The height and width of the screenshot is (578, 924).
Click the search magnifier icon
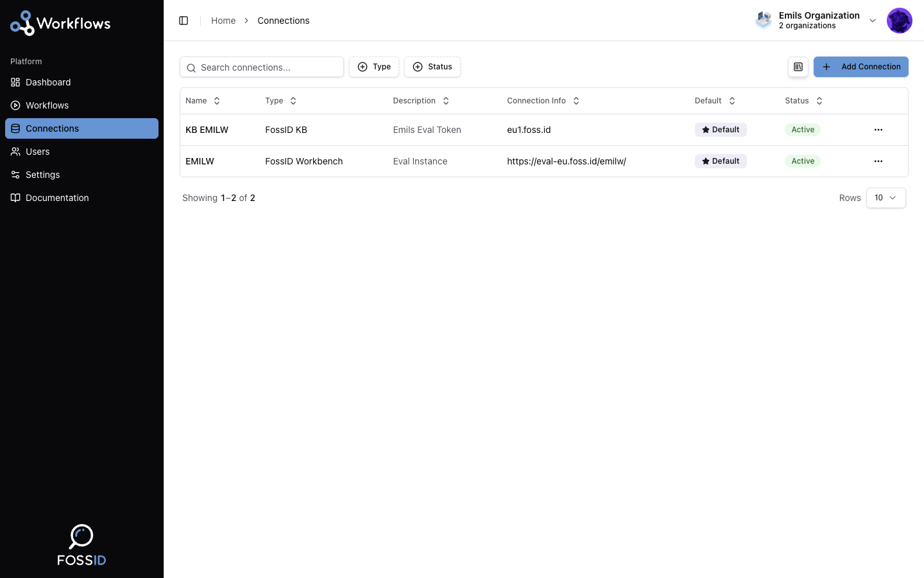191,67
